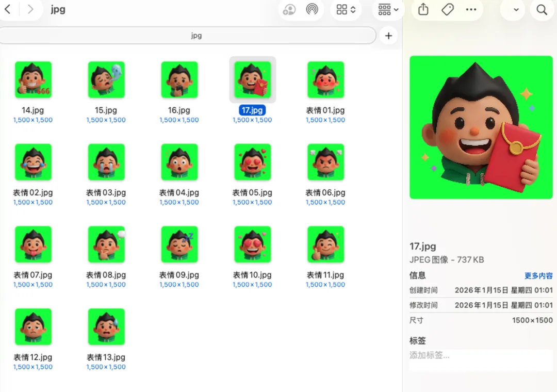Expand the group-by options dropdown
Image resolution: width=557 pixels, height=392 pixels.
388,9
